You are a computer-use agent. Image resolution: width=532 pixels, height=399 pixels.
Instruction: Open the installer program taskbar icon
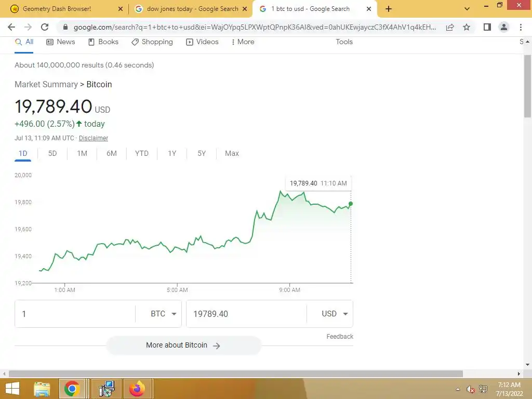[107, 389]
